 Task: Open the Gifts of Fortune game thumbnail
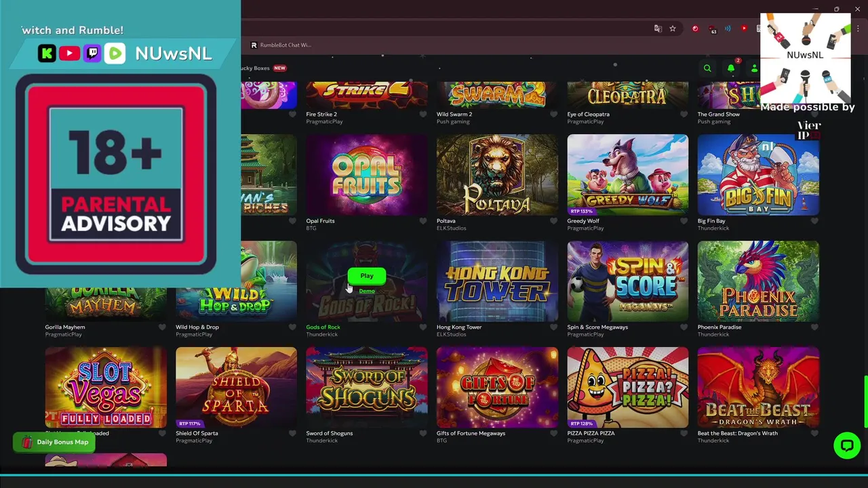[x=497, y=388]
